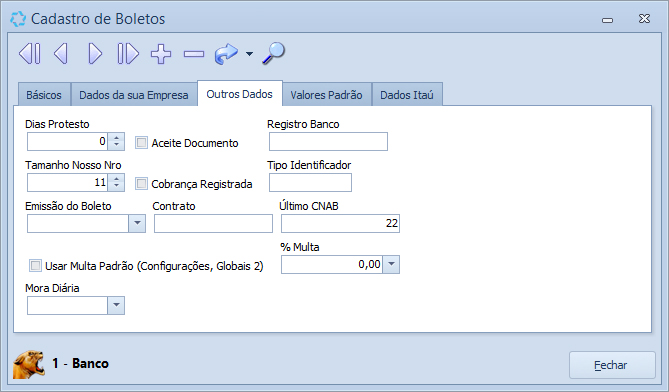Click the Contrato text field

213,223
